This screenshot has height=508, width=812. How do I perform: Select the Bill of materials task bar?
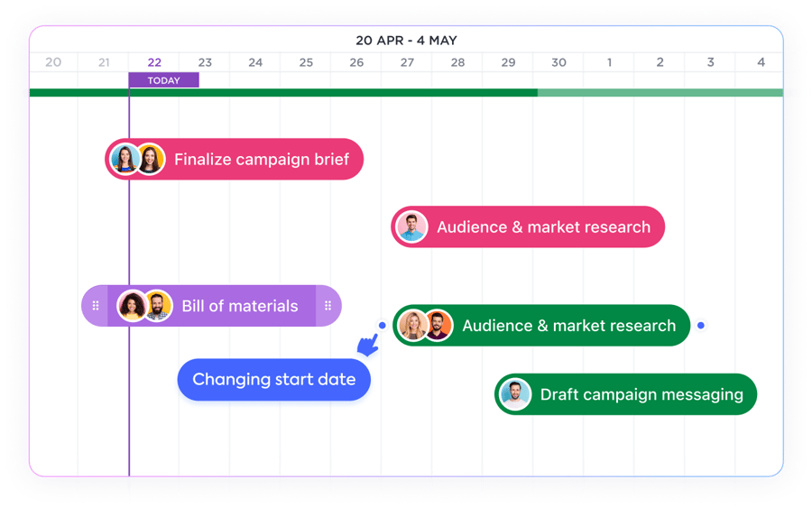211,306
